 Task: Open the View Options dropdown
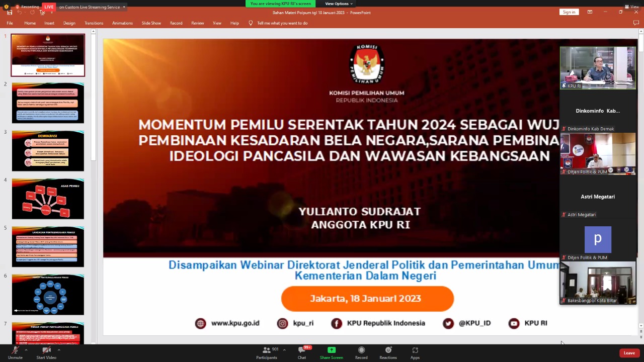pyautogui.click(x=339, y=4)
